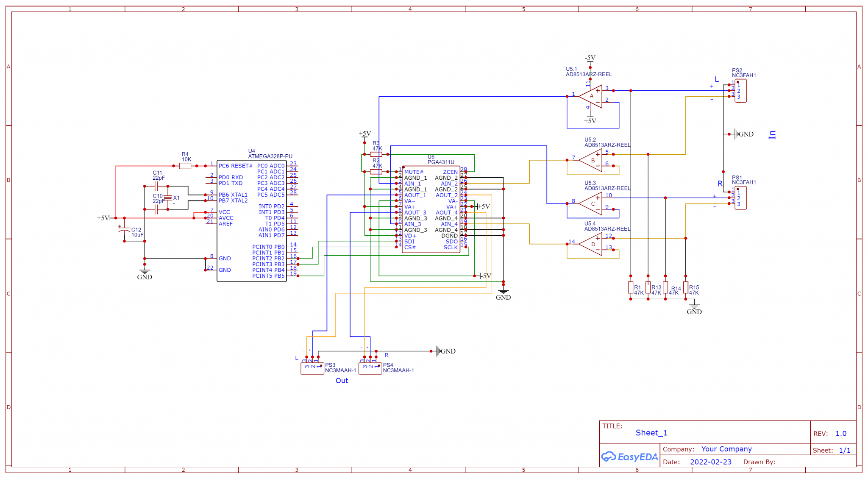The height and width of the screenshot is (479, 868).
Task: Click the MUTE# pin label
Action: click(x=414, y=172)
